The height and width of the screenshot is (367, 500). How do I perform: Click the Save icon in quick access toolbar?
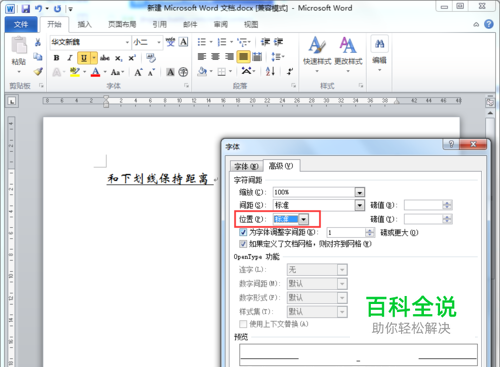(25, 9)
